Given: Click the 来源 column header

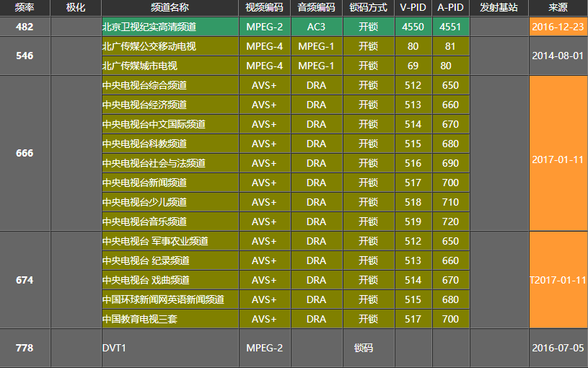Looking at the screenshot, I should tap(558, 7).
